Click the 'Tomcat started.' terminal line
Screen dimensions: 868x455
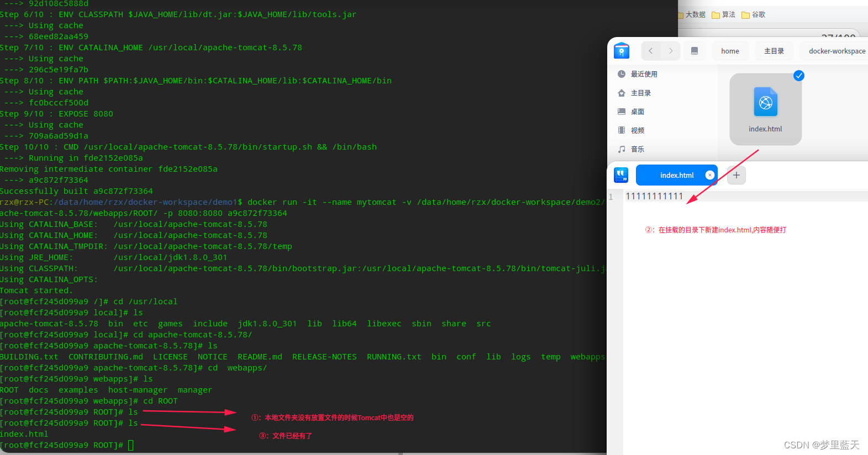click(36, 290)
